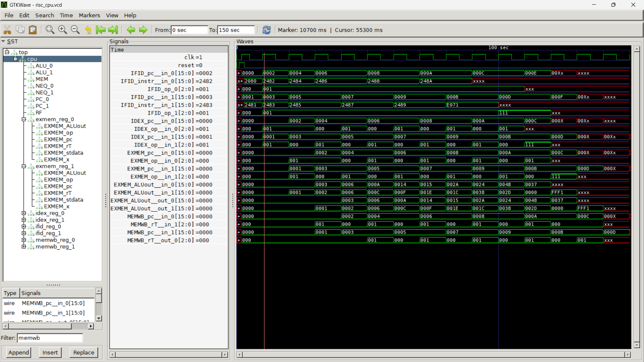Click the yellow Undo Zoom arrow
644x362 pixels.
88,30
